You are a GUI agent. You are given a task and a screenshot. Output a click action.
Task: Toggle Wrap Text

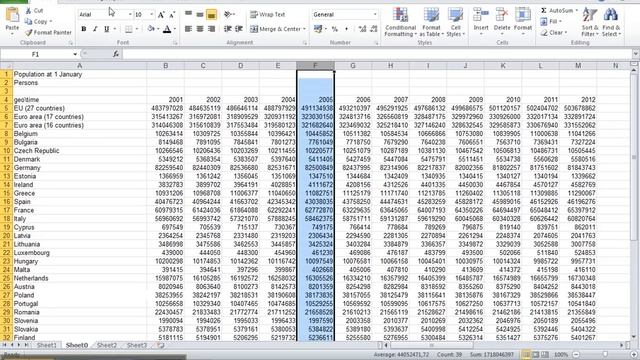pos(267,15)
